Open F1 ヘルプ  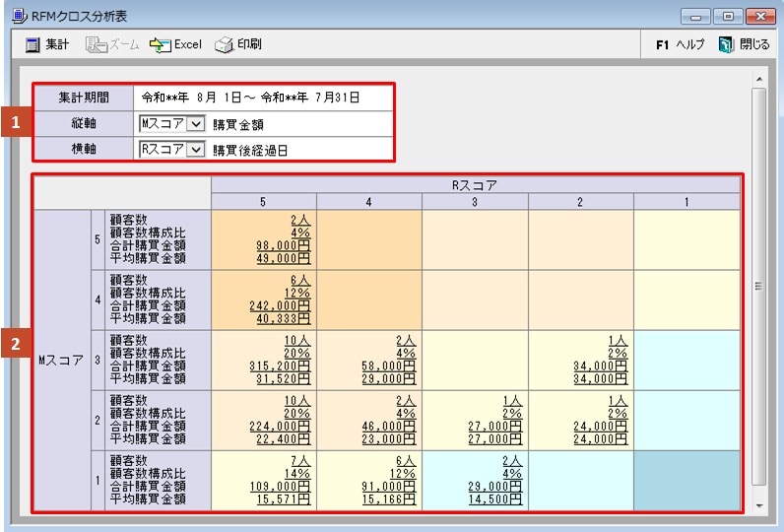680,44
